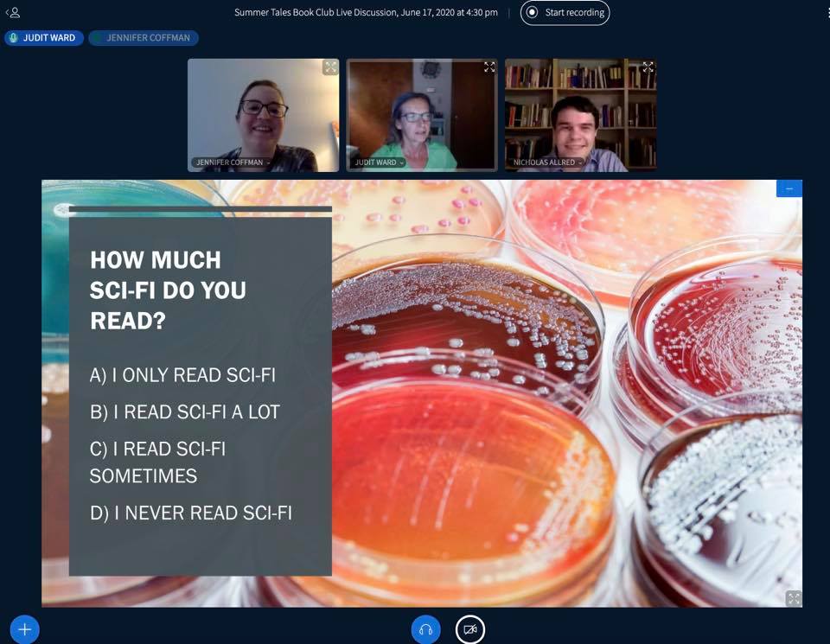
Task: Toggle Judit Ward talking indicator mute
Action: click(44, 37)
